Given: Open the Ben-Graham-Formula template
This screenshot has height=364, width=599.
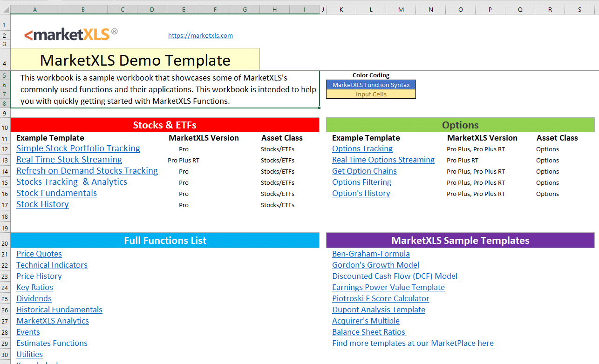Looking at the screenshot, I should tap(371, 254).
